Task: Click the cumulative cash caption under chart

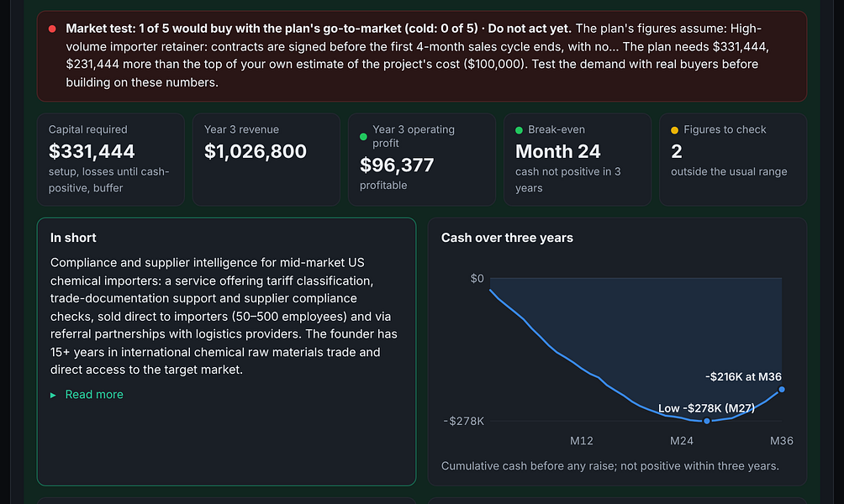Action: pos(609,466)
